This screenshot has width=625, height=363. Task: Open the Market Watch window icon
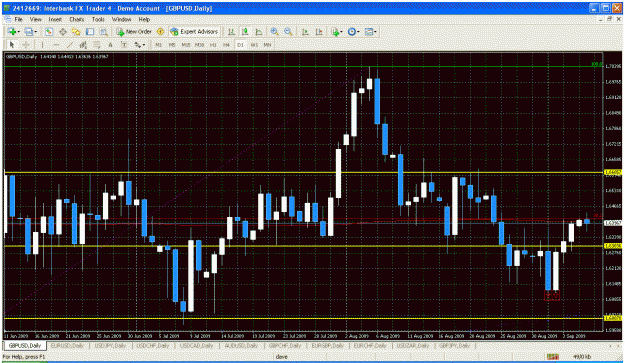(49, 32)
